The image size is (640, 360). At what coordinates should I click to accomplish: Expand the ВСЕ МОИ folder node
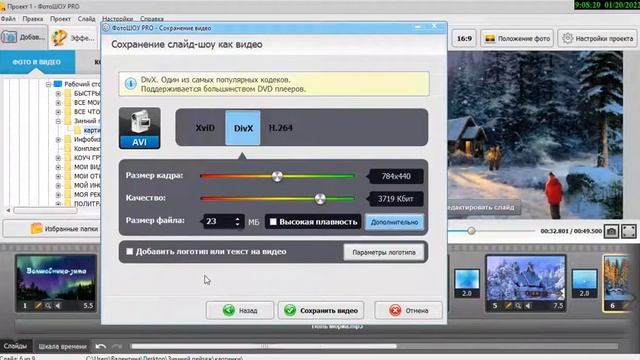pyautogui.click(x=58, y=102)
